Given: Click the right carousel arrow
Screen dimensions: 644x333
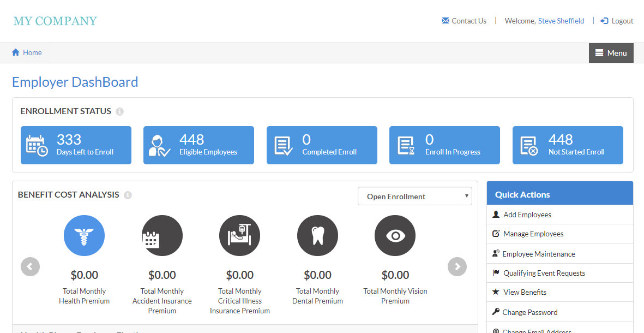Looking at the screenshot, I should (457, 266).
